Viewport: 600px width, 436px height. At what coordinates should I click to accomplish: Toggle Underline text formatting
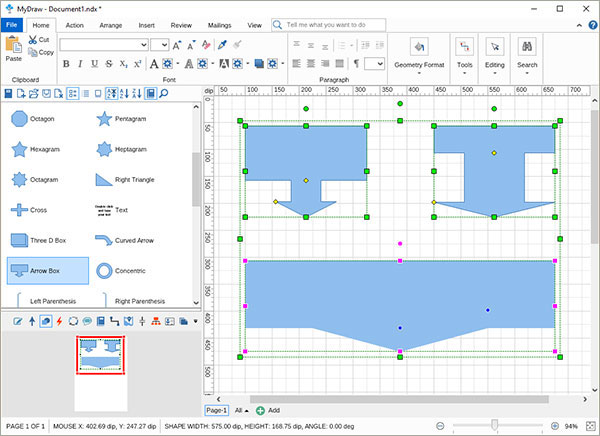93,63
